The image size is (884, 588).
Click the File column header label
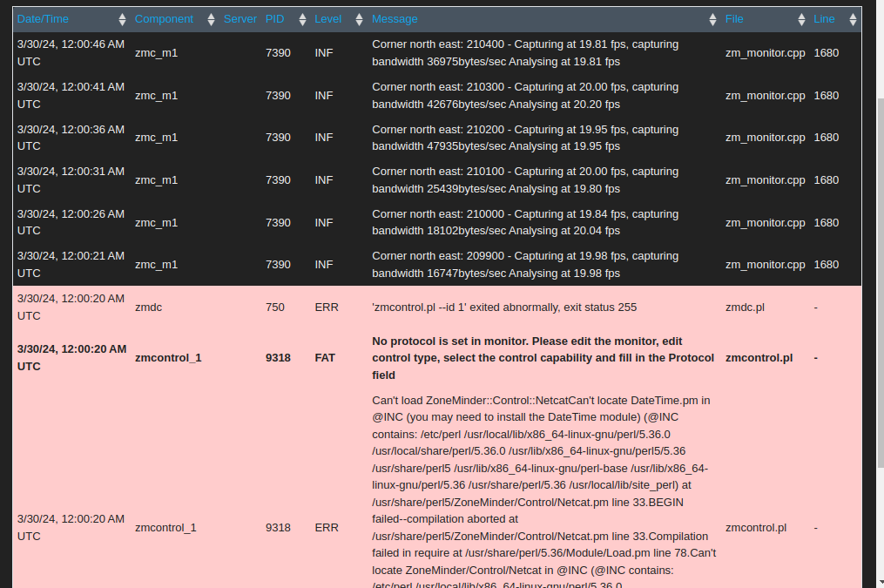click(x=734, y=19)
